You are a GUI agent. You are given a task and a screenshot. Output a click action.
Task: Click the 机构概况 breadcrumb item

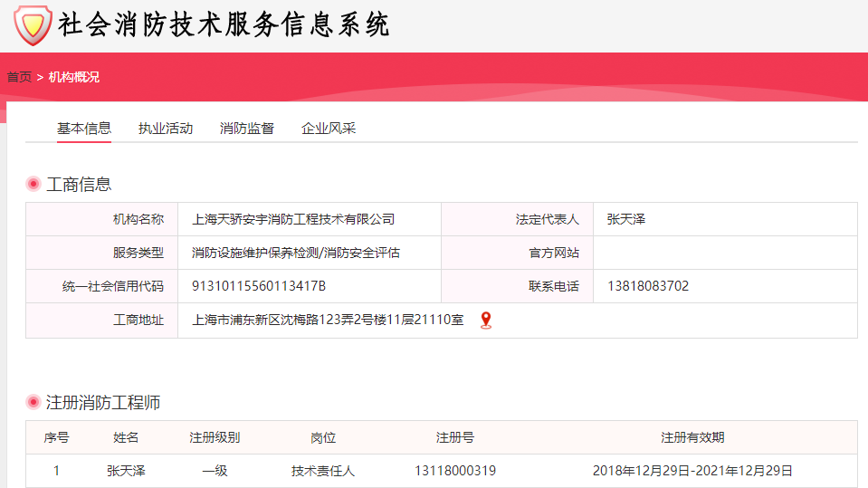[x=74, y=77]
